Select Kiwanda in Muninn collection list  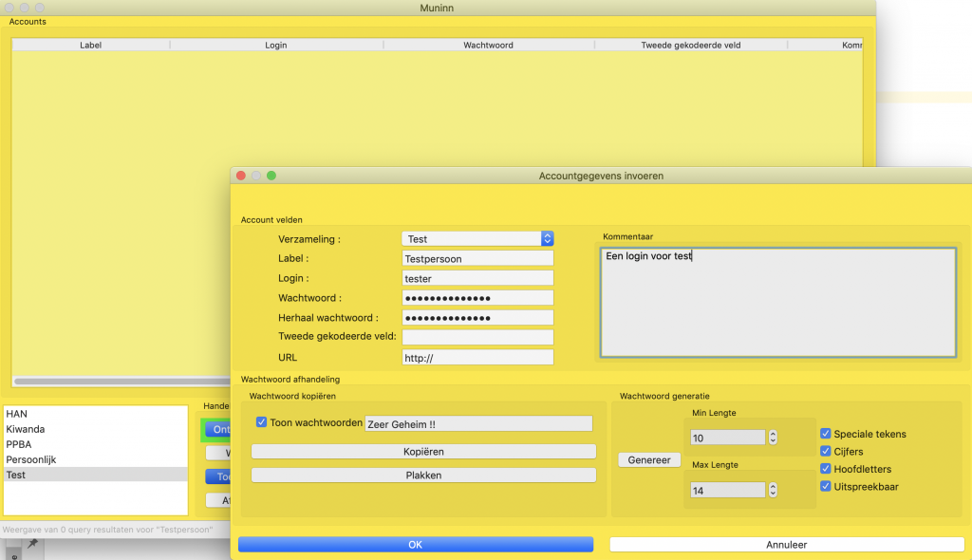click(x=96, y=429)
